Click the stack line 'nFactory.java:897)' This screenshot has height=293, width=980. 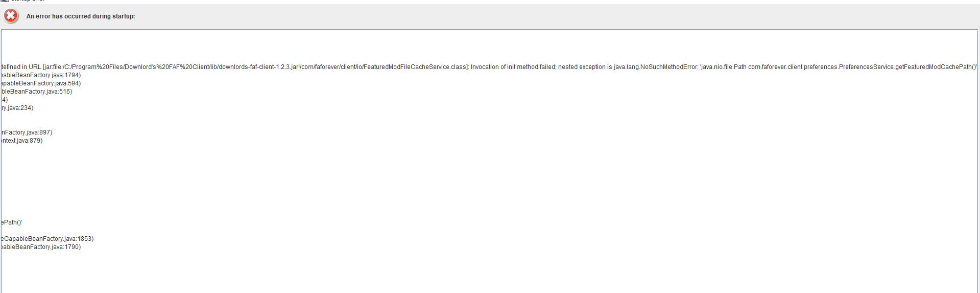[27, 132]
